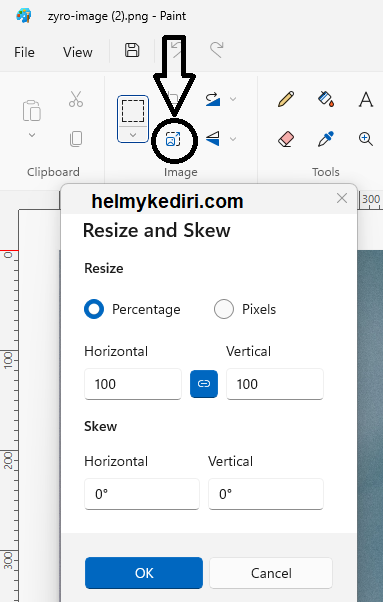Select the Pencil tool

pos(286,99)
